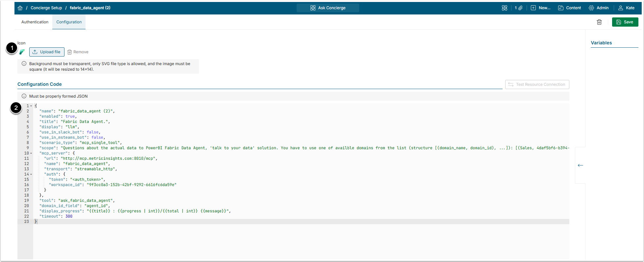Fold the auth block at line 14
The height and width of the screenshot is (262, 644).
pos(31,174)
